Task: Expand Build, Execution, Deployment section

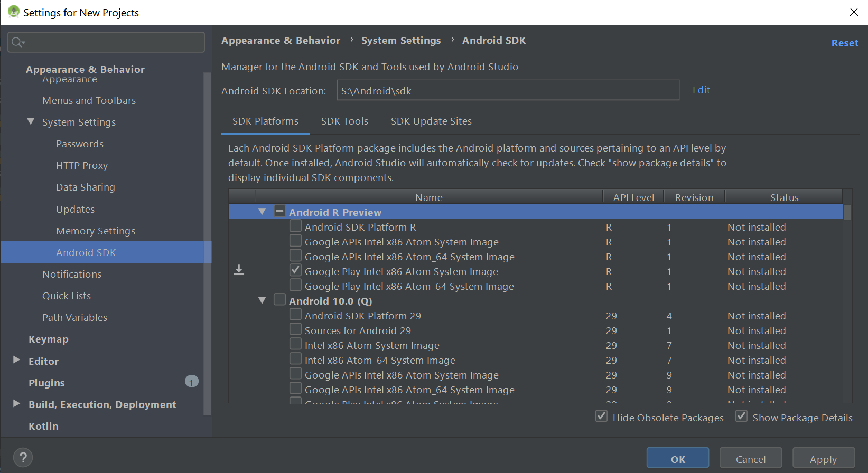Action: pos(16,404)
